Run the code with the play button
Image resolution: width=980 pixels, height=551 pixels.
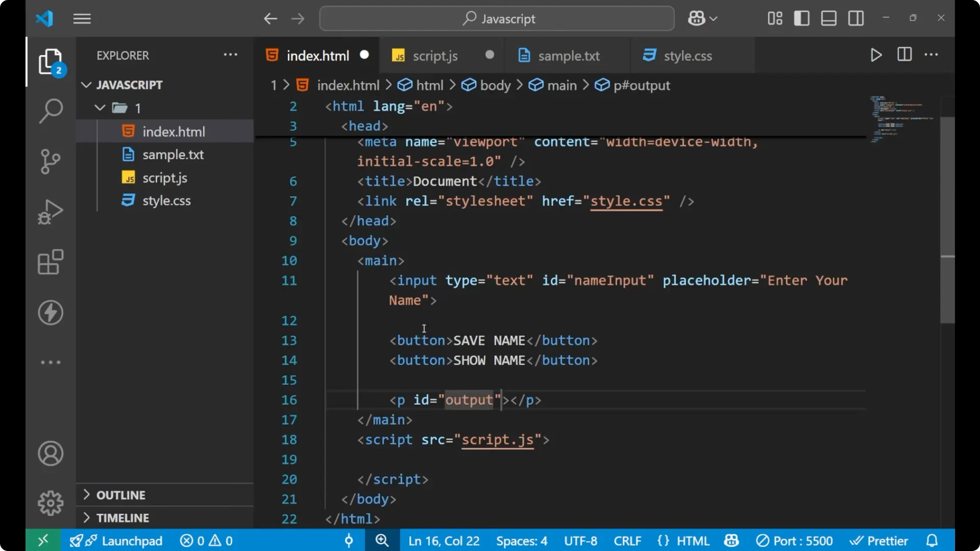click(x=876, y=55)
